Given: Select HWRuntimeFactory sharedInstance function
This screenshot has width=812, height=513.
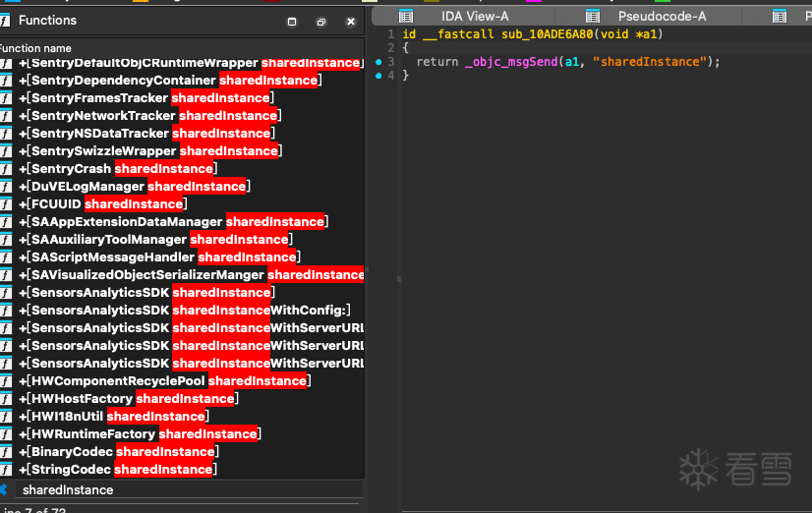Looking at the screenshot, I should [x=182, y=433].
